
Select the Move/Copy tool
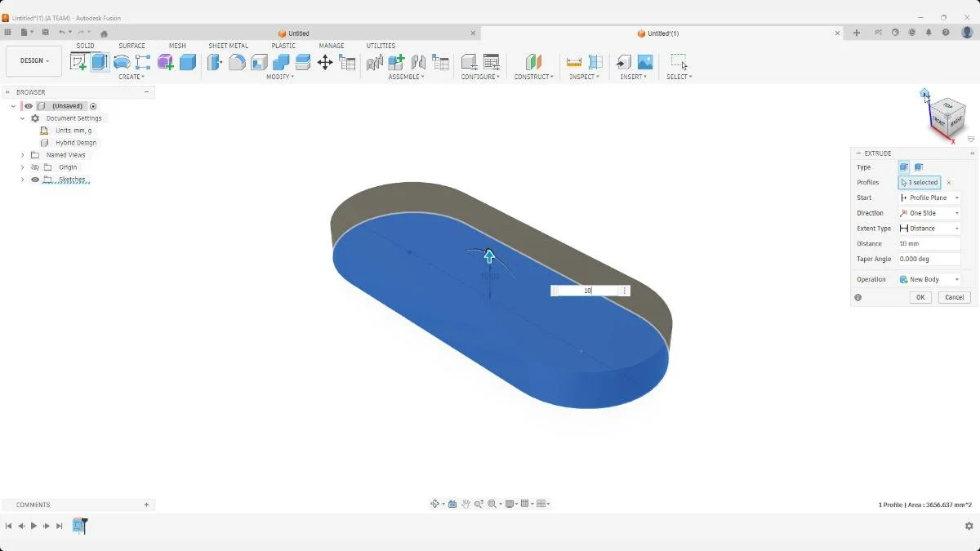pos(325,63)
